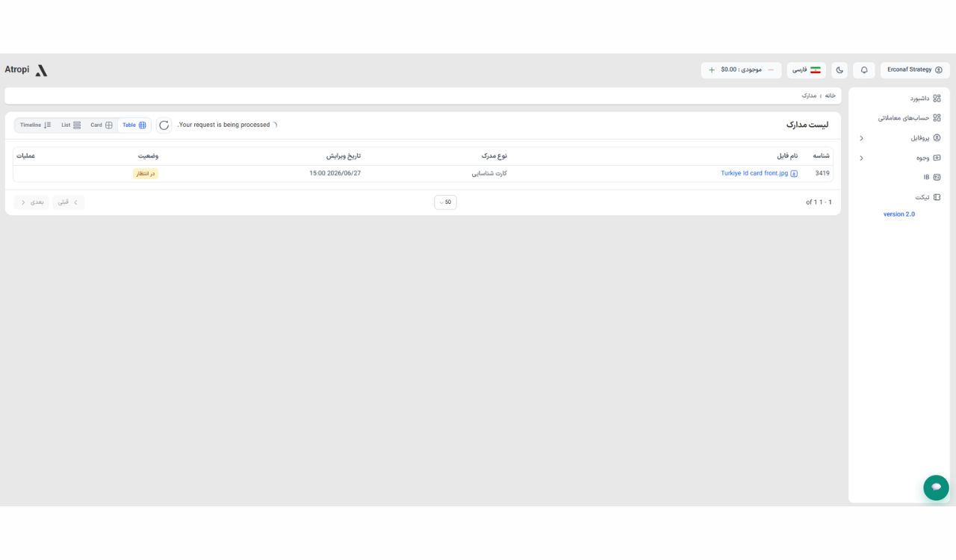Click the document ID 3419 cell
Viewport: 956px width, 560px height.
coord(822,173)
